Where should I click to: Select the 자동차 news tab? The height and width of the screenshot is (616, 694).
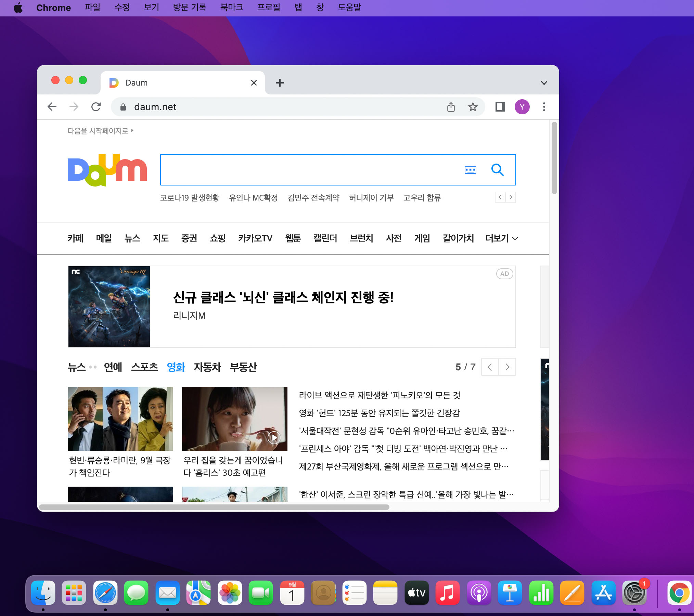[207, 367]
